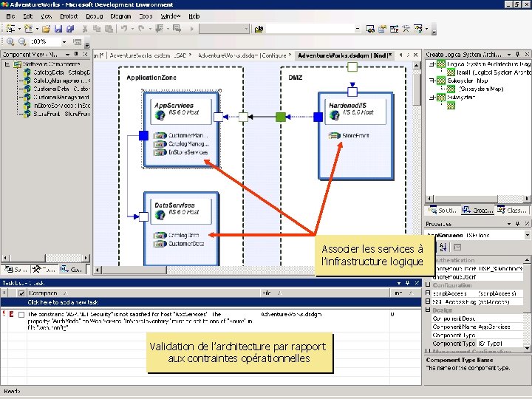Select the blue port on AppServices left edge
This screenshot has height=399, width=532.
tap(143, 136)
